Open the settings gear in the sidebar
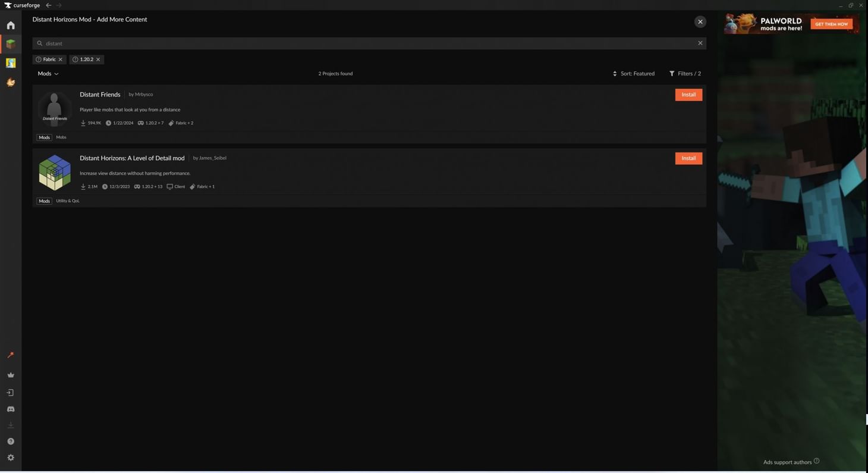 tap(11, 458)
